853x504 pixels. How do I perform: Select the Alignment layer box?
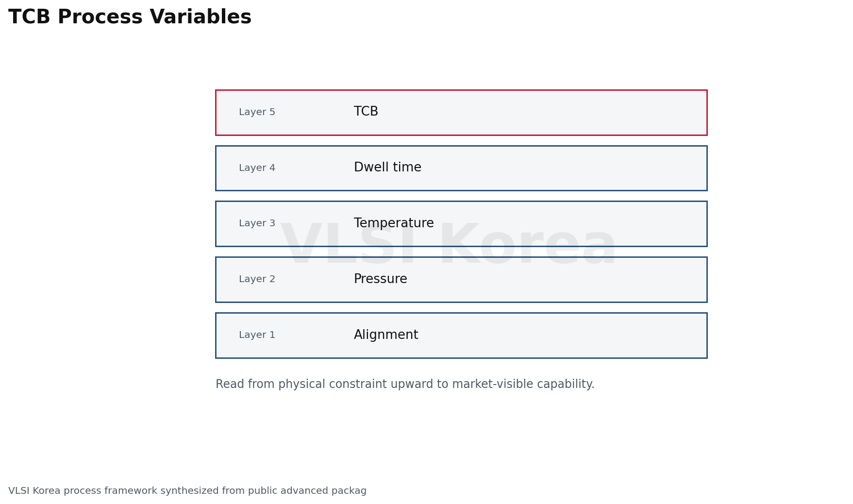click(x=461, y=336)
